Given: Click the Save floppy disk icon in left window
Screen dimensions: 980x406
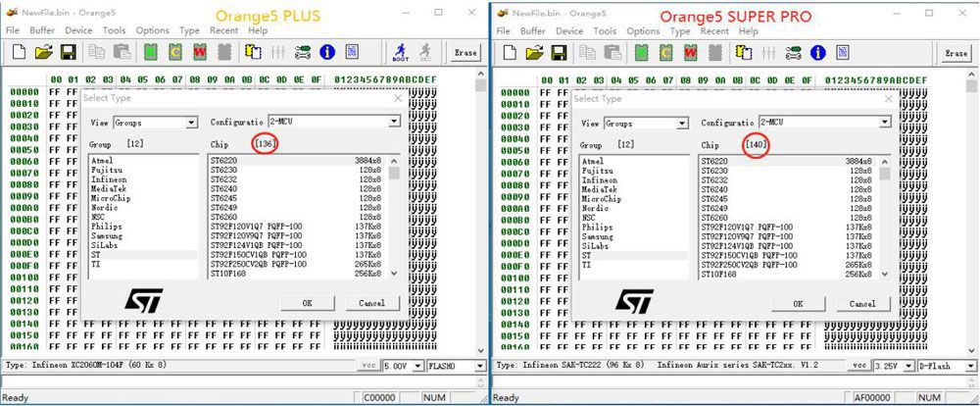Looking at the screenshot, I should (x=69, y=52).
